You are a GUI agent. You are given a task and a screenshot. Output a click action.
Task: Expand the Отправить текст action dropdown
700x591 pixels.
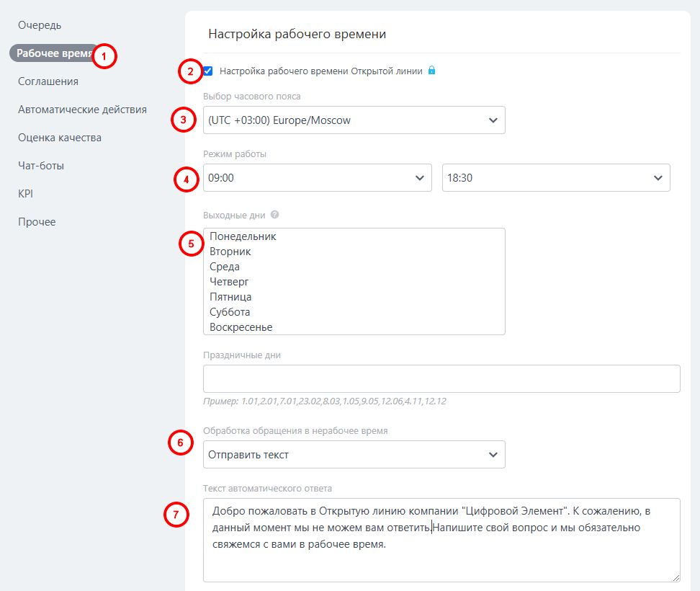point(354,455)
